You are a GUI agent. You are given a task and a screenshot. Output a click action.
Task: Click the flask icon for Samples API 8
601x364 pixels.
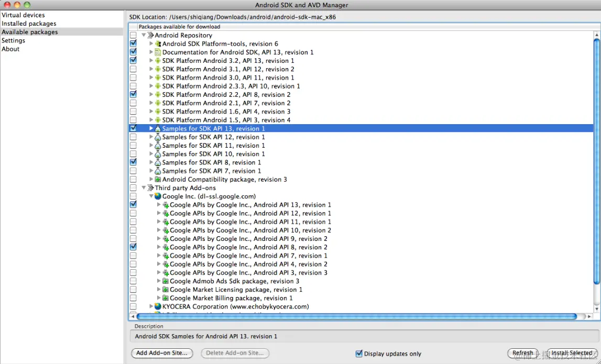point(158,162)
